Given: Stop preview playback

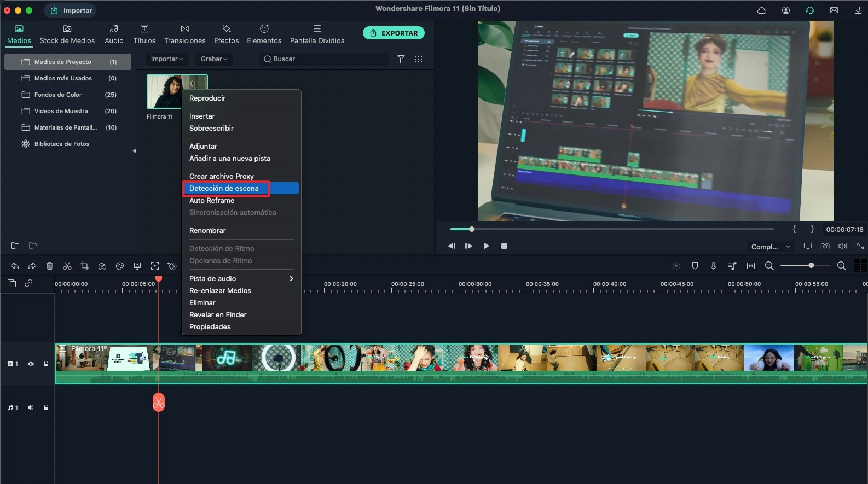Looking at the screenshot, I should (504, 246).
